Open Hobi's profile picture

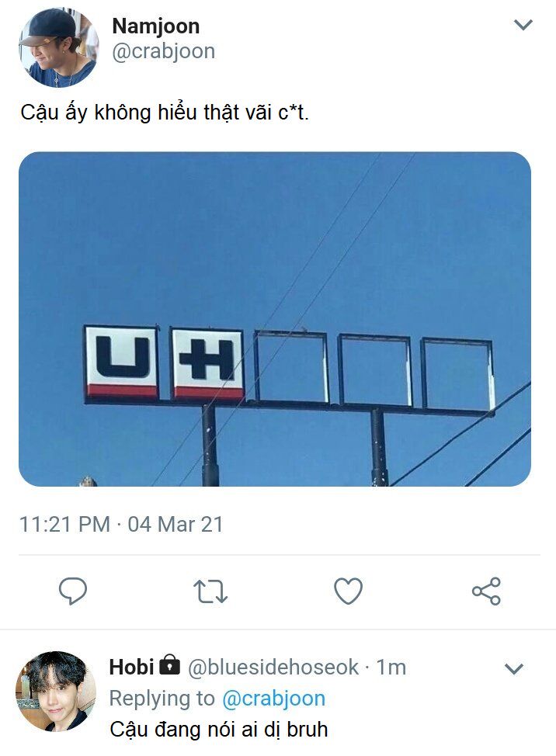click(x=55, y=692)
